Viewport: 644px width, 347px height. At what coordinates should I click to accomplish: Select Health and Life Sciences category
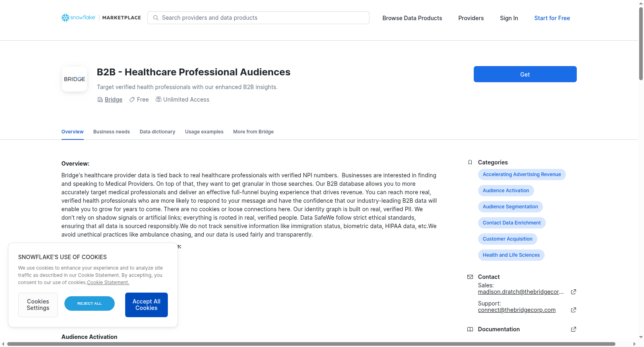click(511, 255)
